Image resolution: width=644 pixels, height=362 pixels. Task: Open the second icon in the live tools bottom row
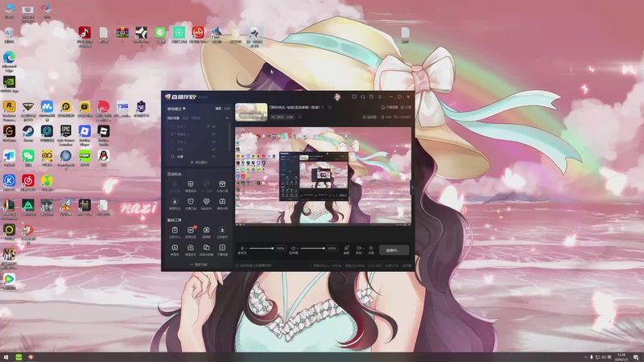tap(191, 249)
